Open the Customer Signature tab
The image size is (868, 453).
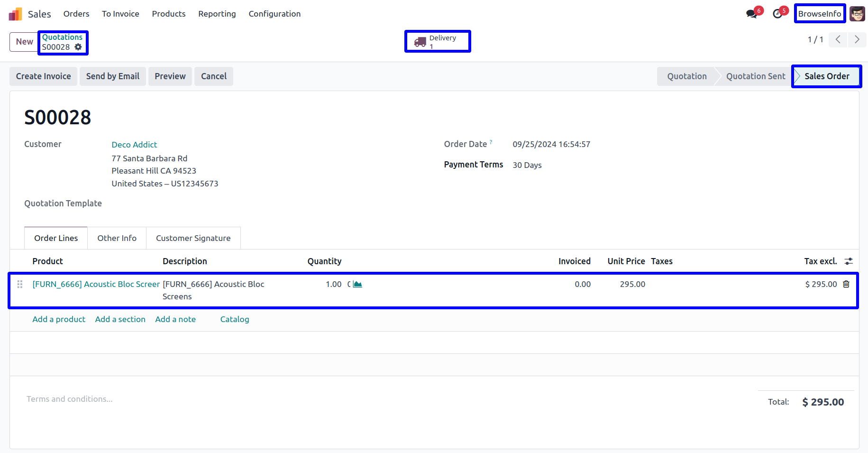[193, 238]
